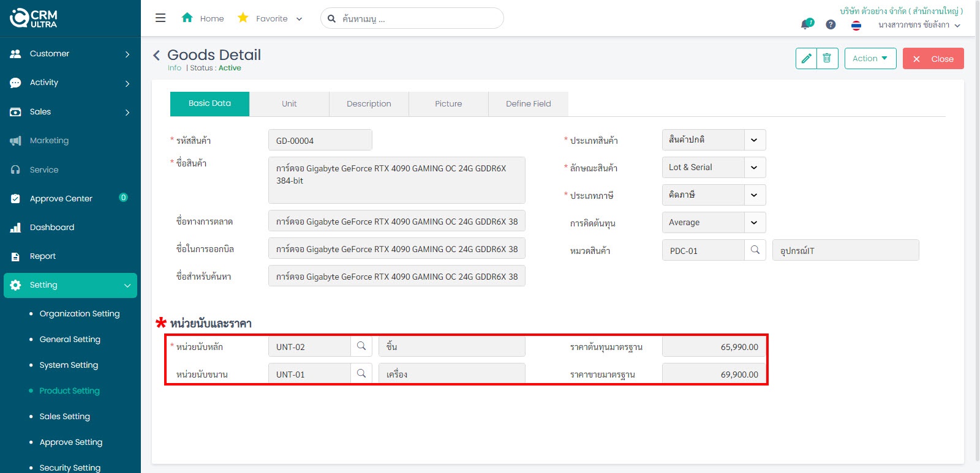Click the green Home house icon

point(187,18)
